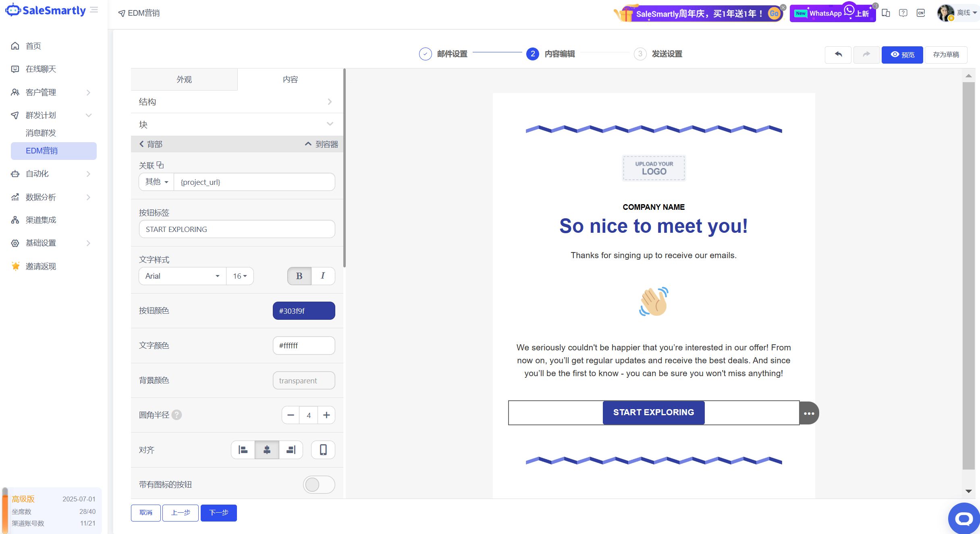Open the button color swatch #303f9f
The image size is (980, 534).
(304, 311)
